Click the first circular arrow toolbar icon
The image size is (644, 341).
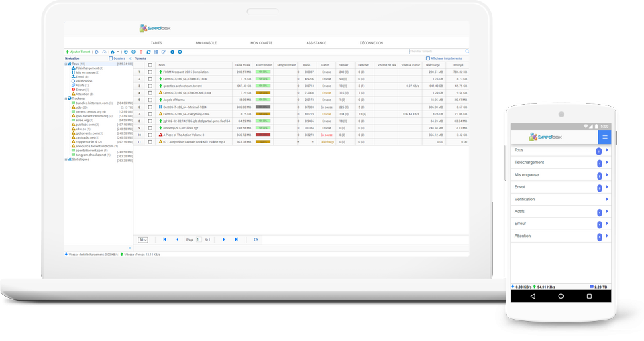point(97,52)
